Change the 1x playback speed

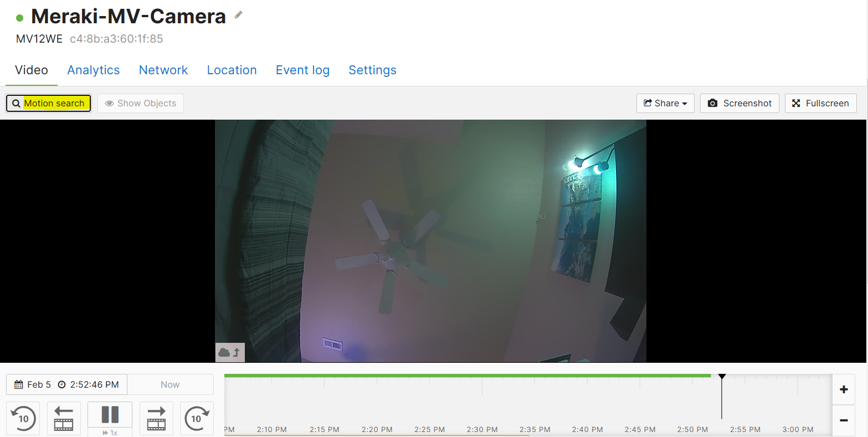click(110, 432)
